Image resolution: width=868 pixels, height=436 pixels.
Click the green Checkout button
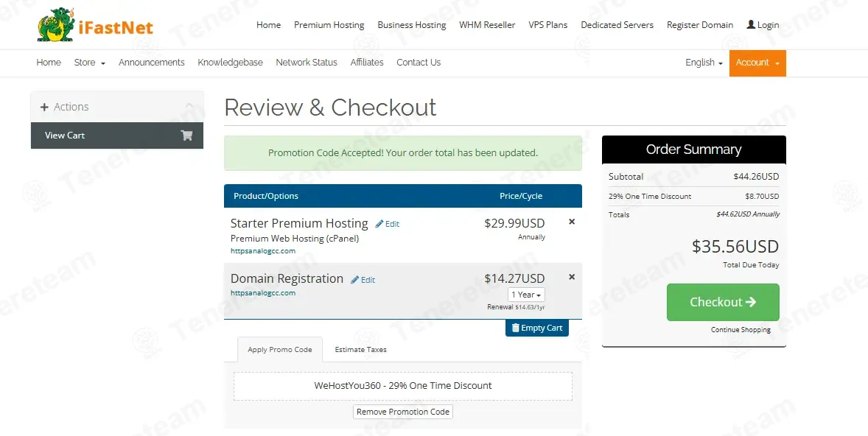coord(722,302)
